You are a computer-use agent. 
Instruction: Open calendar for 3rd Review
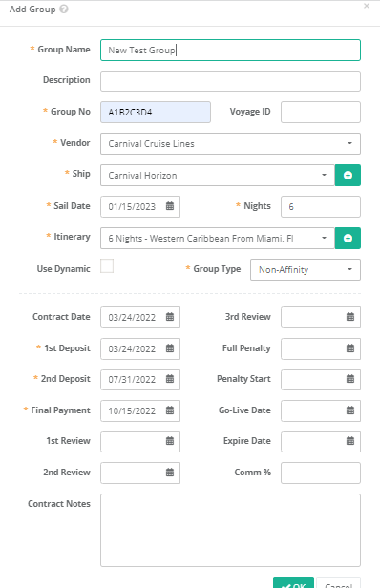point(350,317)
